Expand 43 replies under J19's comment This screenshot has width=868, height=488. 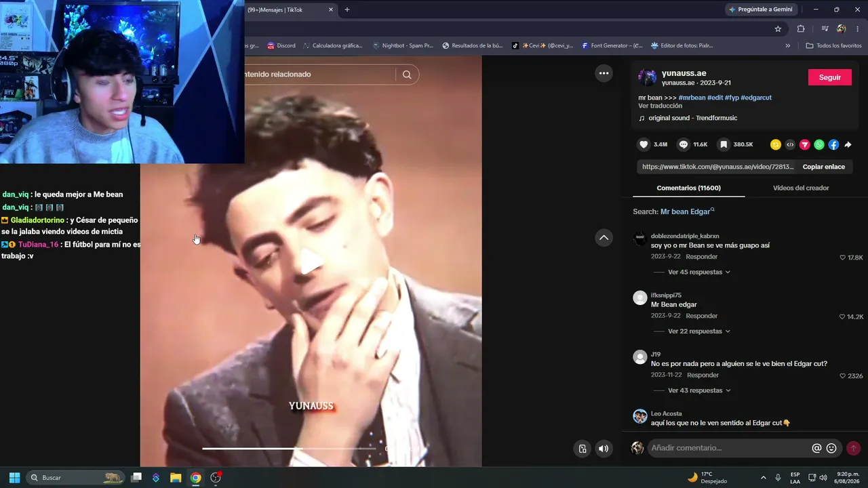click(699, 390)
